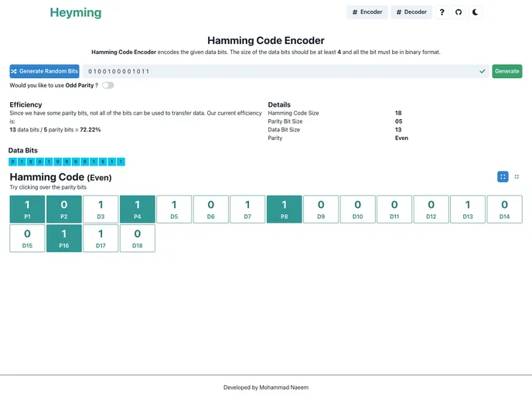Select parity bit P2
Viewport: 532px width, 396px height.
[63, 209]
